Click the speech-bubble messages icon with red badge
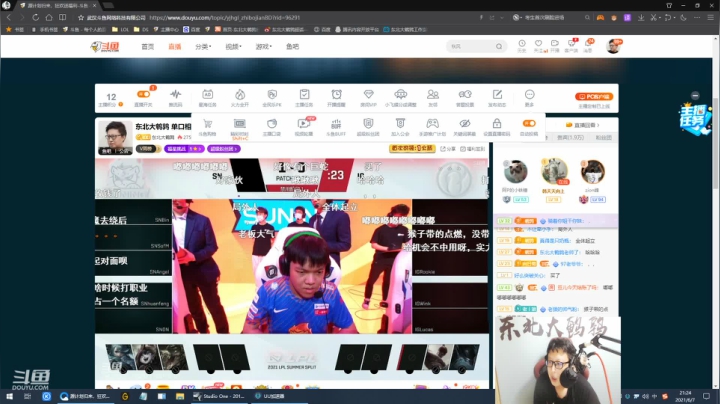The image size is (720, 404). (x=588, y=44)
